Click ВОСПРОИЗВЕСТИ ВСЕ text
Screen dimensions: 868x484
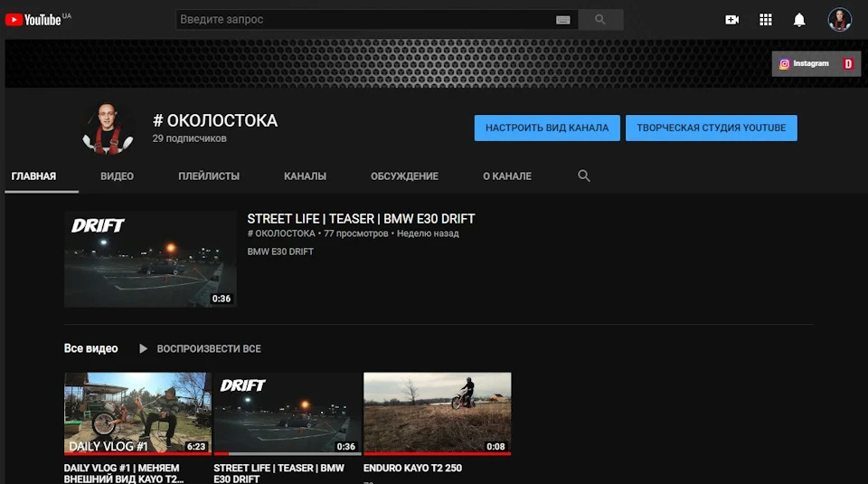coord(209,349)
